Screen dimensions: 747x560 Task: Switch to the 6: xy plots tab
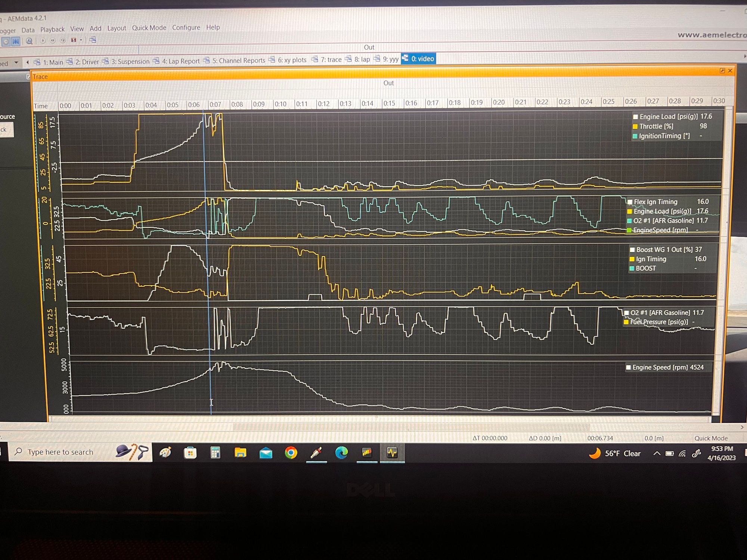(291, 60)
